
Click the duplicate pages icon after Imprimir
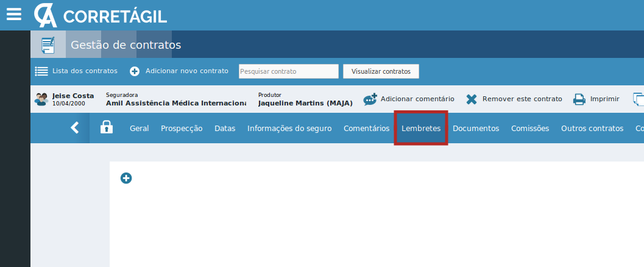[639, 99]
